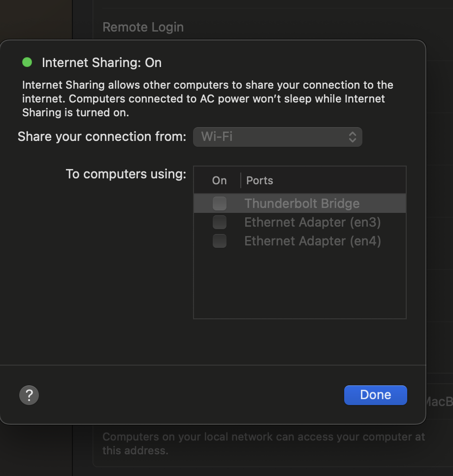Screen dimensions: 453x476
Task: Click the Internet Sharing: On title
Action: point(102,63)
